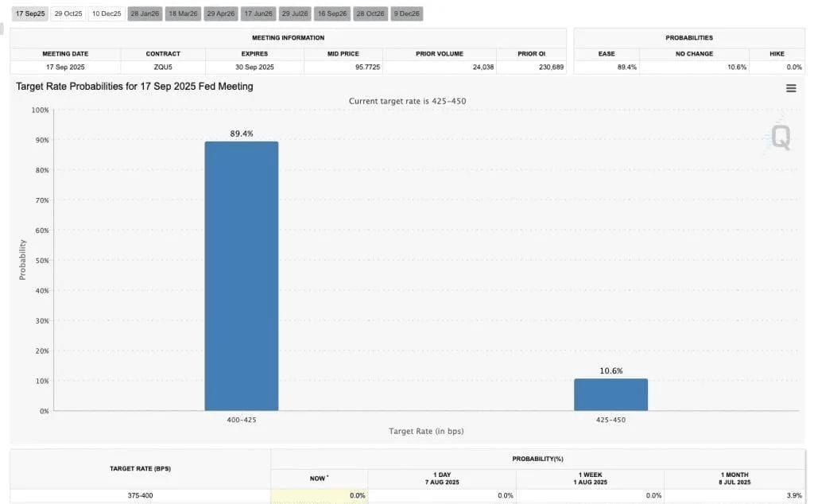Open the 17 Jun26 meeting tab
Image resolution: width=814 pixels, height=504 pixels.
pyautogui.click(x=258, y=14)
